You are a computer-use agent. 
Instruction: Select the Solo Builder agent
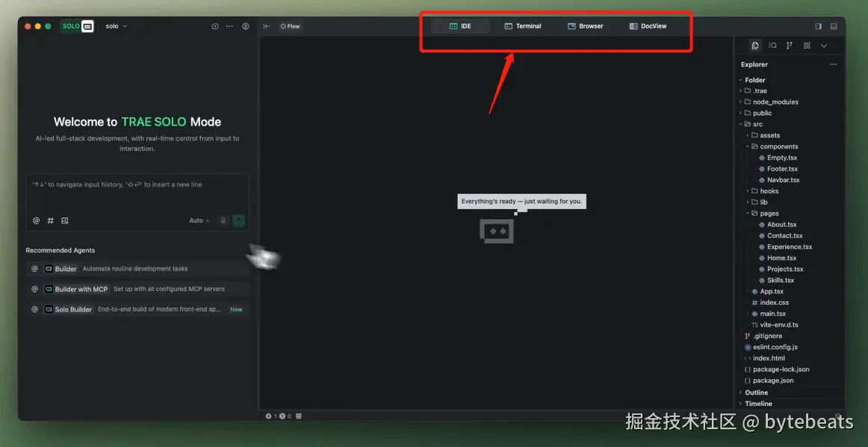tap(137, 309)
